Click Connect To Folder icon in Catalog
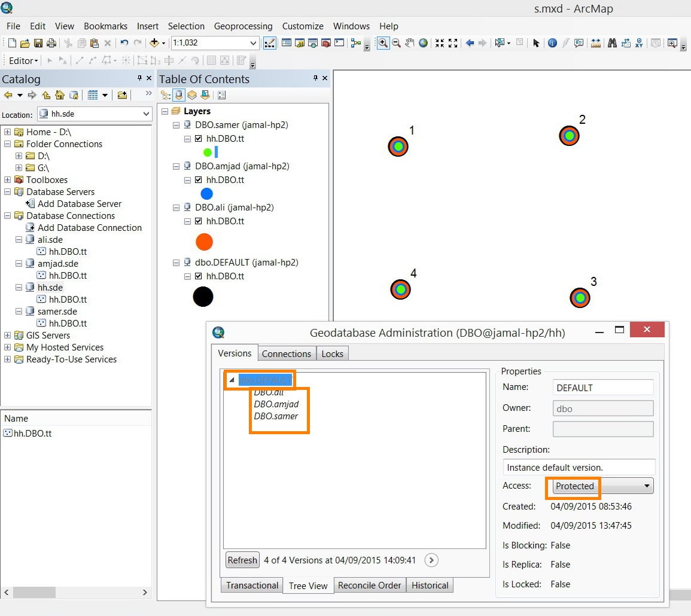 (x=122, y=94)
